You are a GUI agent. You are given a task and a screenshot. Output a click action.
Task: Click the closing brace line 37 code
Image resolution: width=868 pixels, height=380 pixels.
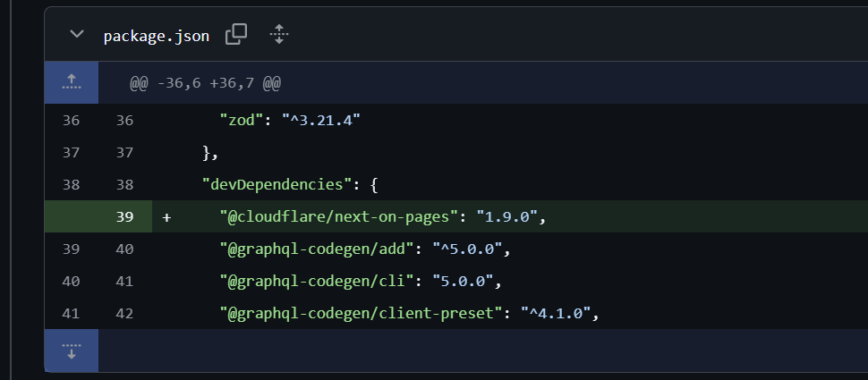pyautogui.click(x=210, y=153)
